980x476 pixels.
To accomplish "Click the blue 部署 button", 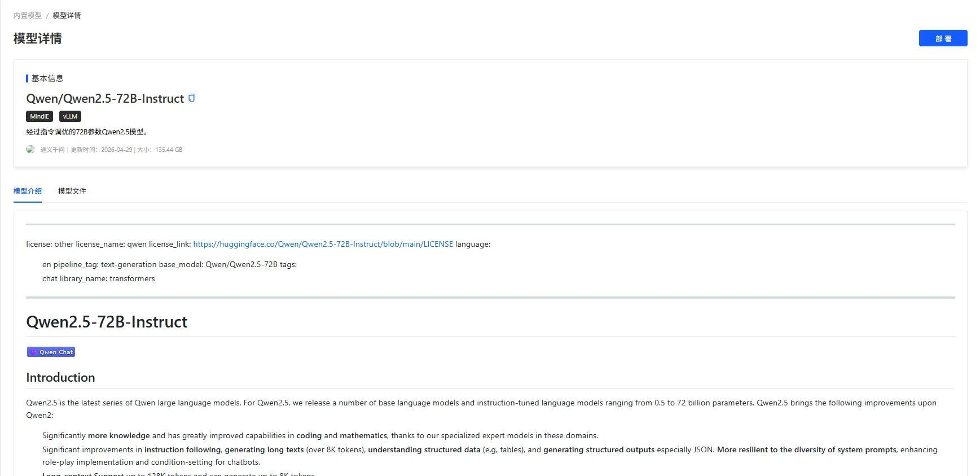I will click(943, 38).
